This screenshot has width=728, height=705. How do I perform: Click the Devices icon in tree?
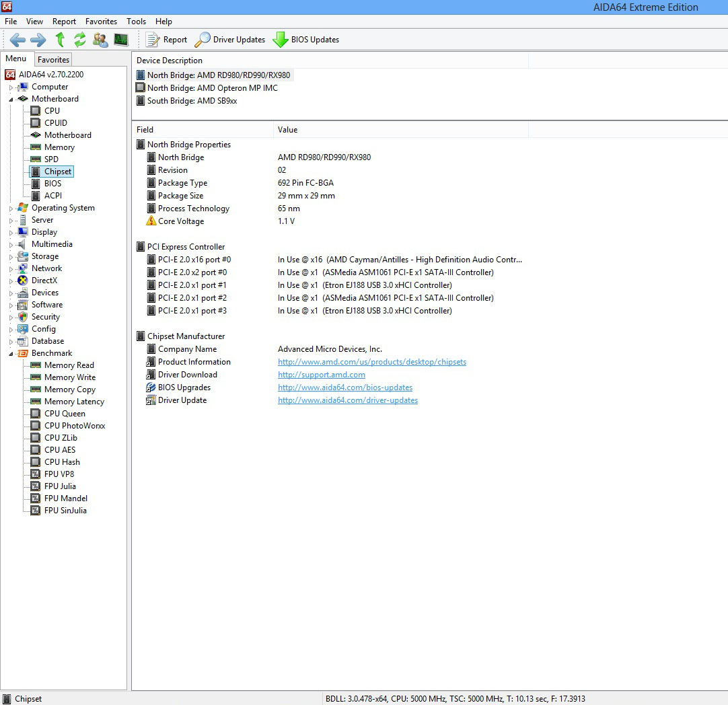tap(23, 293)
